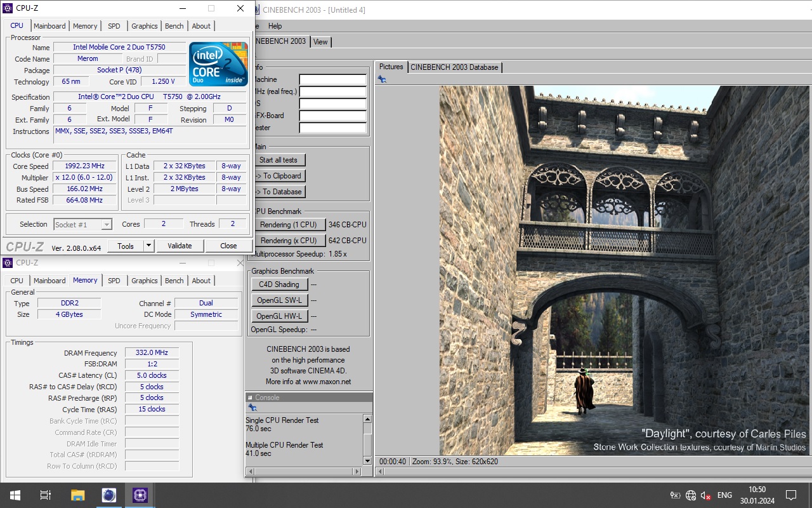Open the Graphics tab in the top CPU-Z window

(x=145, y=26)
